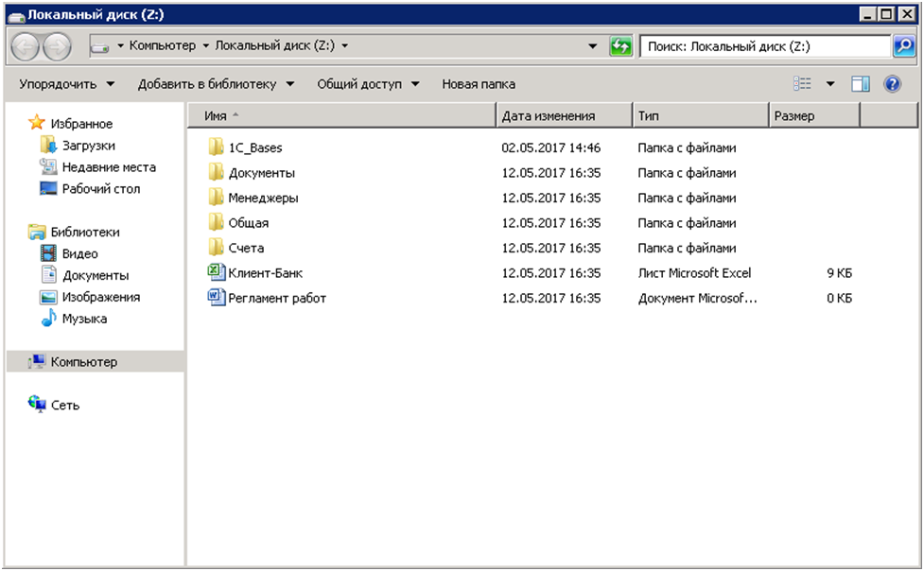This screenshot has height=571, width=924.
Task: Sort by the Размер column header
Action: [814, 115]
